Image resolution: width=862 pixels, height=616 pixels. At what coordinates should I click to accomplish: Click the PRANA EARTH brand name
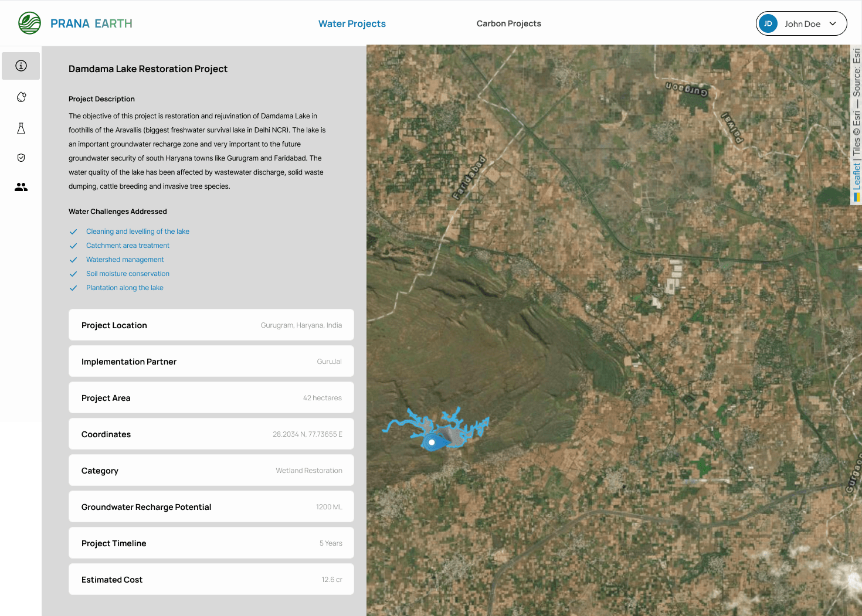(x=91, y=23)
